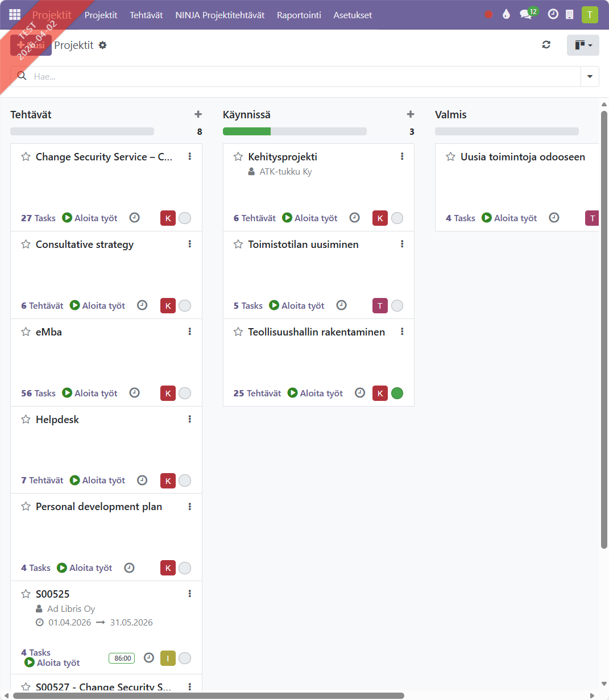Open the three-dot menu on Toimistotilan uusiminen

point(402,245)
